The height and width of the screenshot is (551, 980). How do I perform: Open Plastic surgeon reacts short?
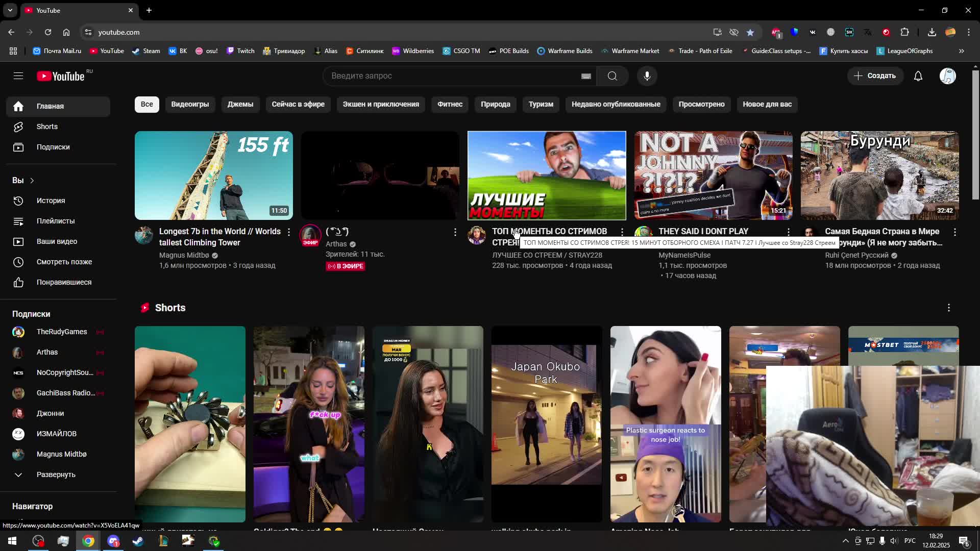click(666, 424)
